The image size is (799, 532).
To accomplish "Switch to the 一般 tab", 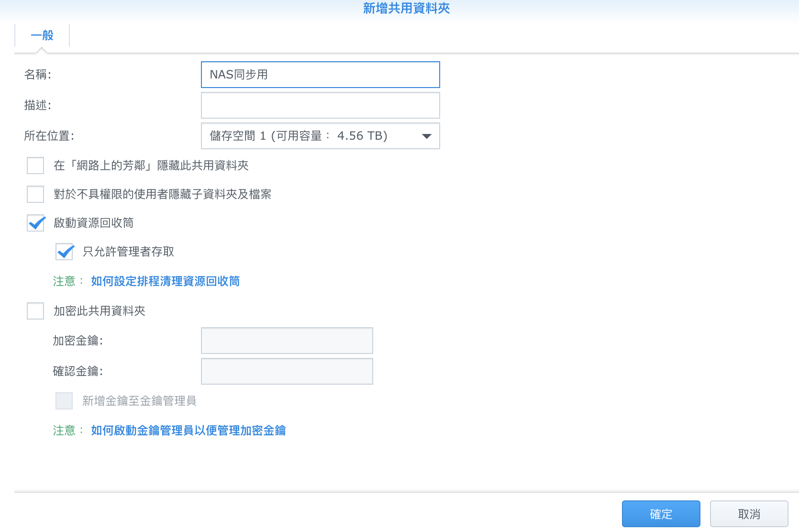I will 42,35.
